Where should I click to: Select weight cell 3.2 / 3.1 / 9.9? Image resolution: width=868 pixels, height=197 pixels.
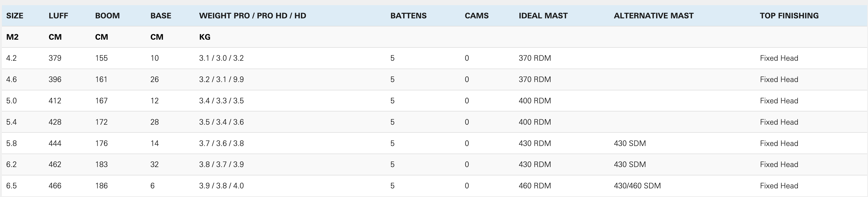tap(221, 79)
